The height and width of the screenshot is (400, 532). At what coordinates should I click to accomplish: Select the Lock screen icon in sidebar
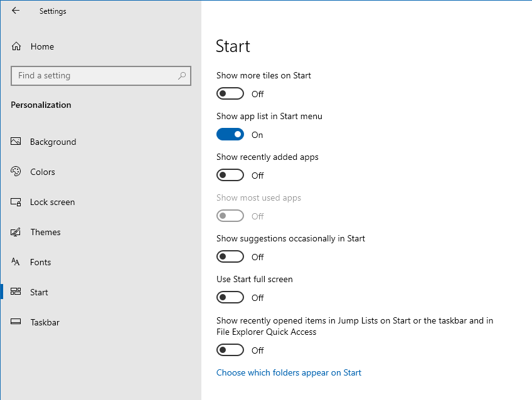click(x=15, y=202)
